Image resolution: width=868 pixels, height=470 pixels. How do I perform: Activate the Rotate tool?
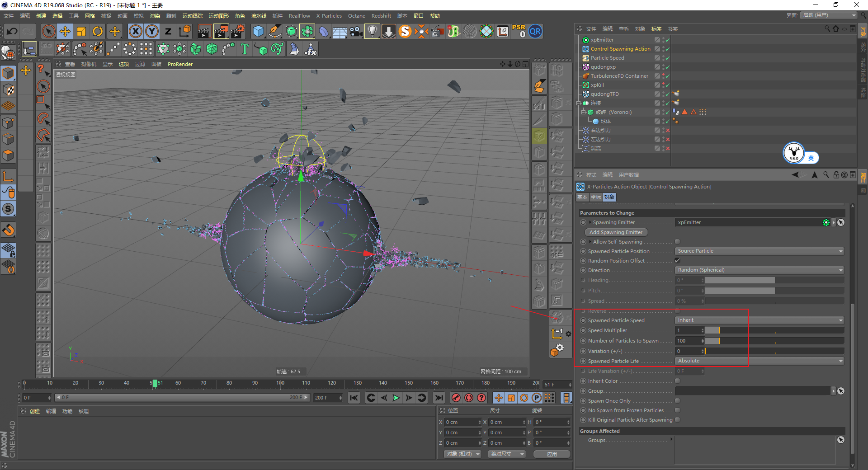(x=98, y=31)
